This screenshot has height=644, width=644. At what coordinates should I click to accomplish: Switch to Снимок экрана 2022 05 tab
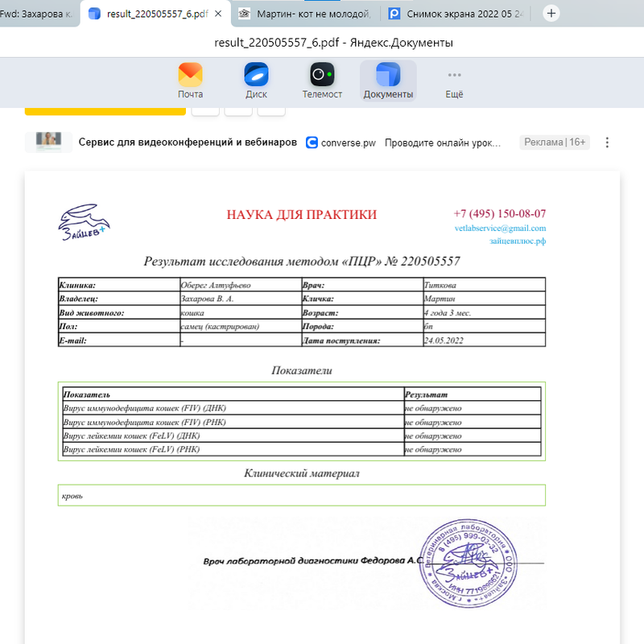[x=456, y=14]
